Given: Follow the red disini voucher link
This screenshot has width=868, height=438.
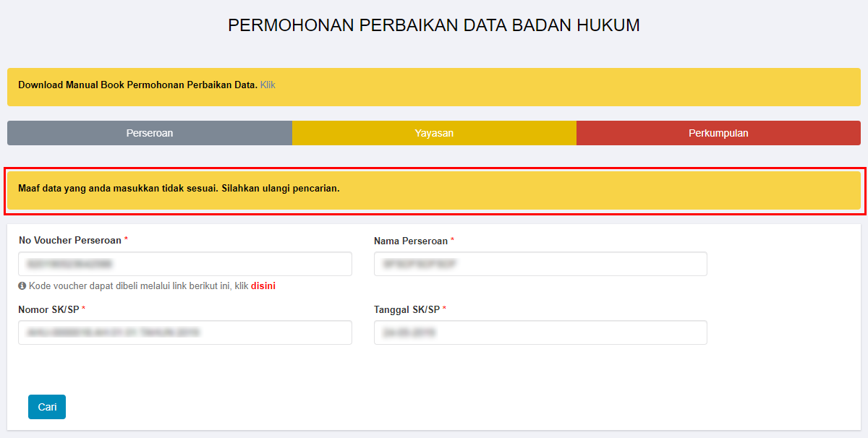Looking at the screenshot, I should coord(263,286).
